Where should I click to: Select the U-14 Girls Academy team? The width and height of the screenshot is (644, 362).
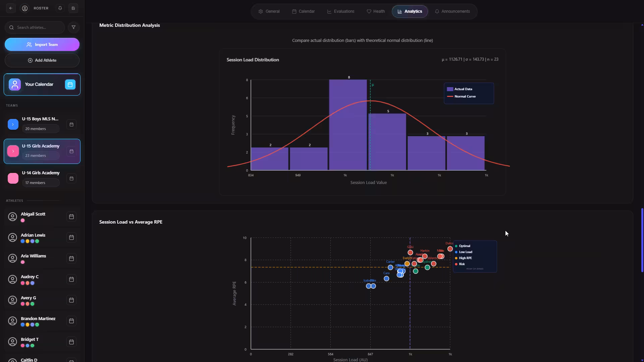[42, 178]
